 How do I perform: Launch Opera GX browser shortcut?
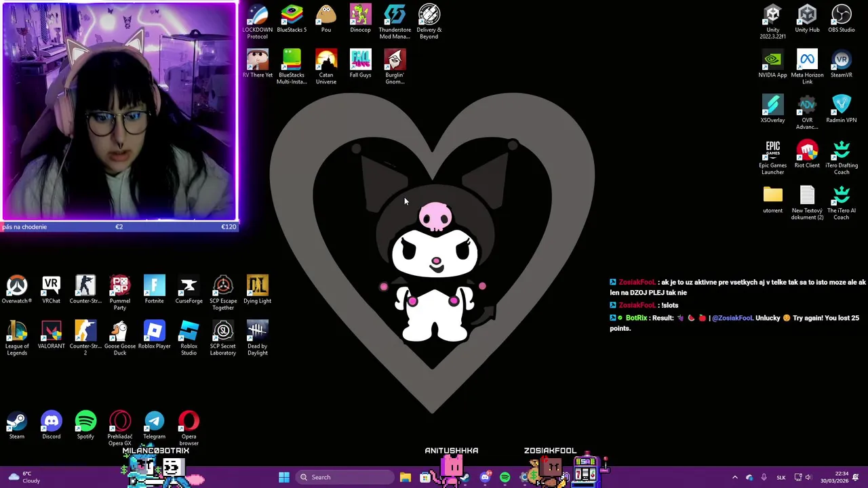120,428
